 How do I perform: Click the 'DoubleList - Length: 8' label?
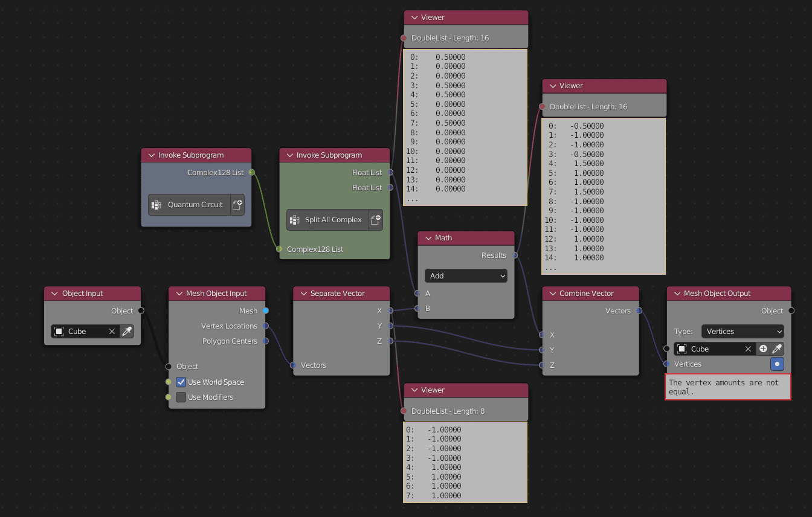[x=448, y=411]
